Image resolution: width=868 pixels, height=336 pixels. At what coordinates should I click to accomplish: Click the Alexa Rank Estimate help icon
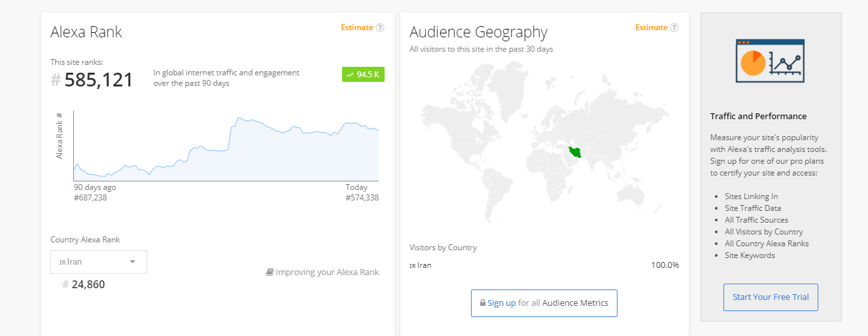coord(380,28)
